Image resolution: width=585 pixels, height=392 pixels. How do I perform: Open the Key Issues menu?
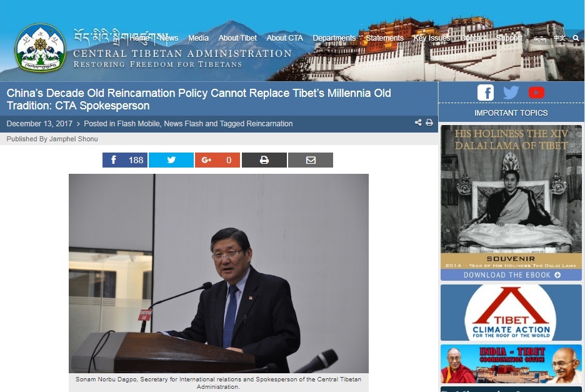(x=431, y=38)
